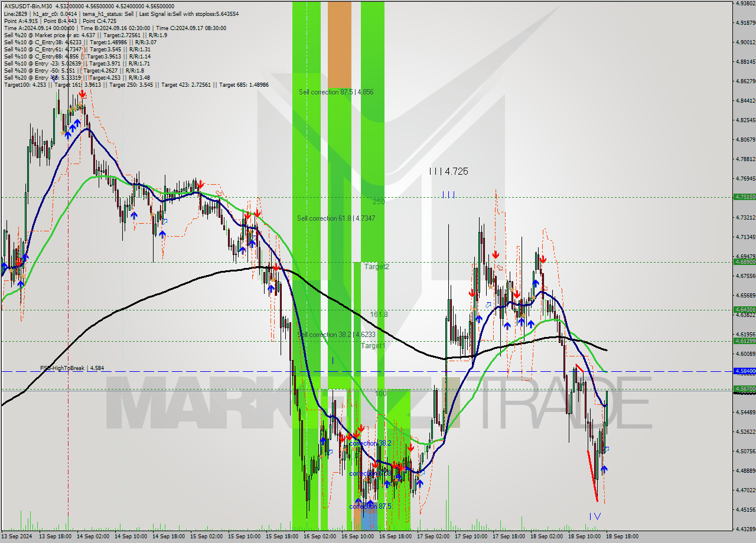
Task: Click the 'Target100: 4.253' targets summary line
Action: (x=136, y=84)
